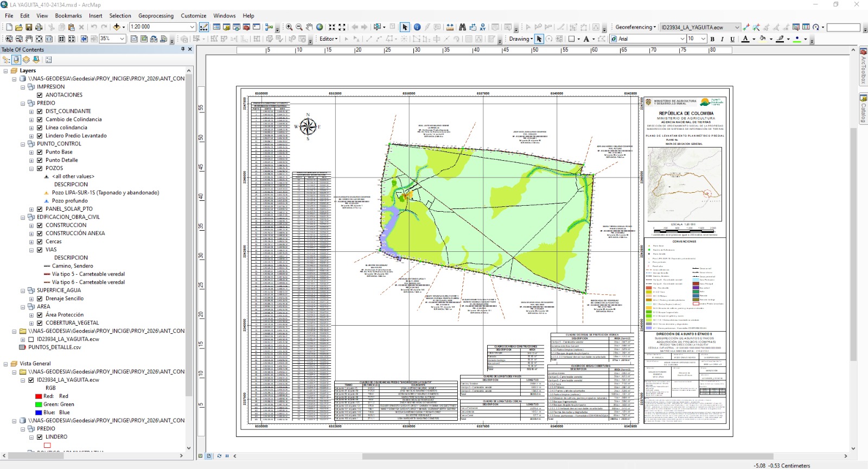This screenshot has height=469, width=868.
Task: Open the Editor dropdown button
Action: (328, 39)
